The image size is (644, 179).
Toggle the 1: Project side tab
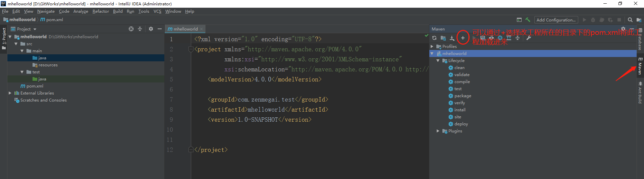(x=4, y=38)
